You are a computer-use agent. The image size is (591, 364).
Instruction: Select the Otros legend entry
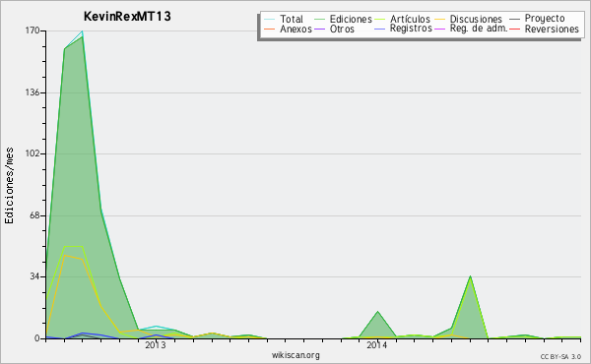[342, 29]
